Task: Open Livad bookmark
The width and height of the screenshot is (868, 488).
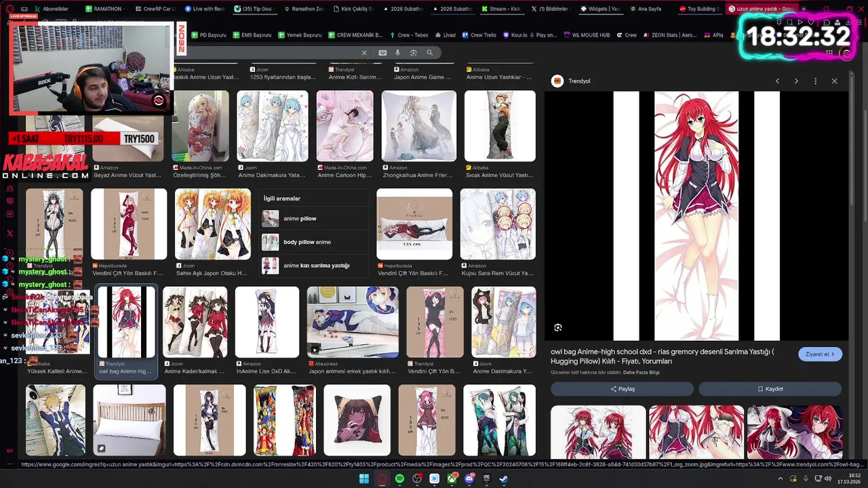Action: click(444, 35)
